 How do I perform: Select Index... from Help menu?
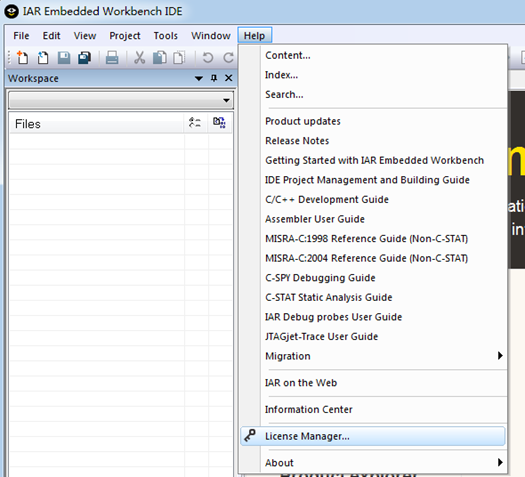[x=373, y=75]
